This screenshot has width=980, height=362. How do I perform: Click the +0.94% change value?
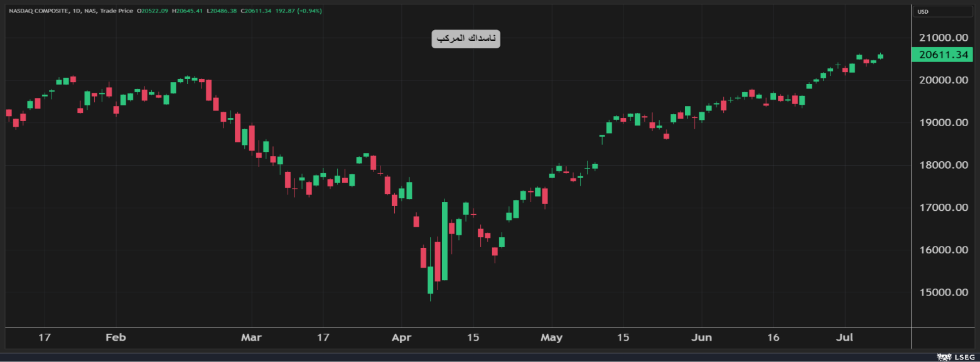coord(310,11)
